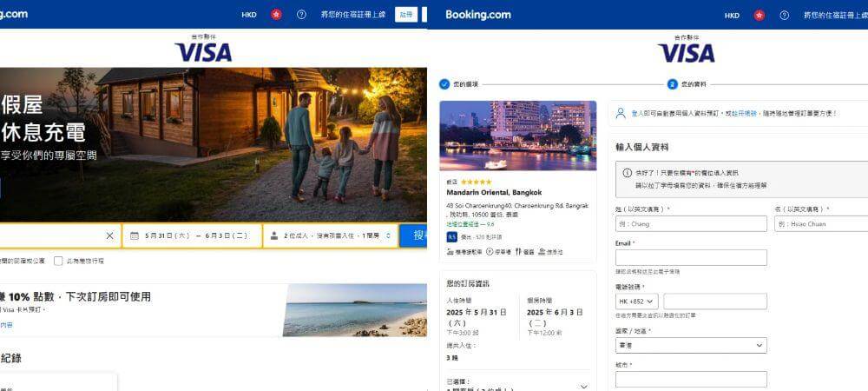Image resolution: width=868 pixels, height=391 pixels.
Task: Click the blue search button
Action: (x=413, y=235)
